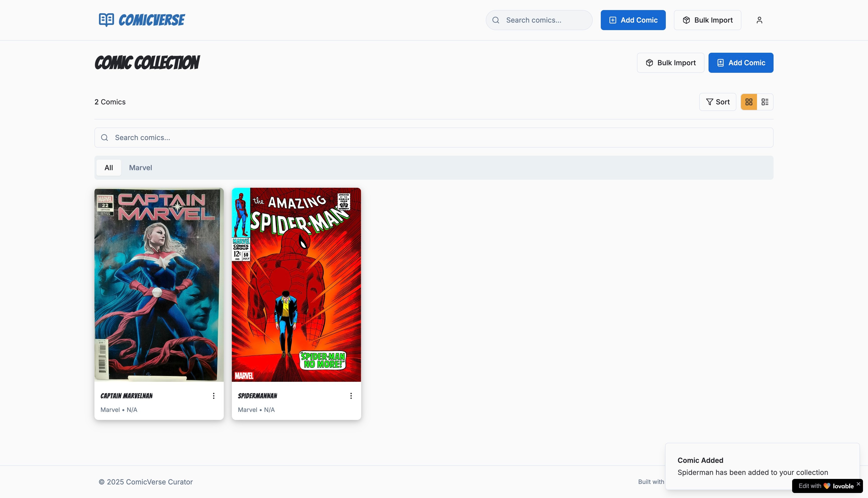
Task: Open options menu for Captain Marvel card
Action: [213, 396]
